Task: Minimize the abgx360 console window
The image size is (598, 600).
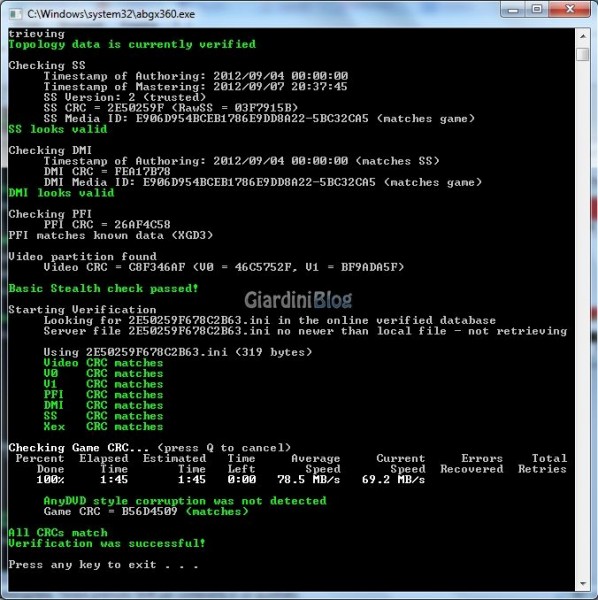Action: tap(513, 9)
